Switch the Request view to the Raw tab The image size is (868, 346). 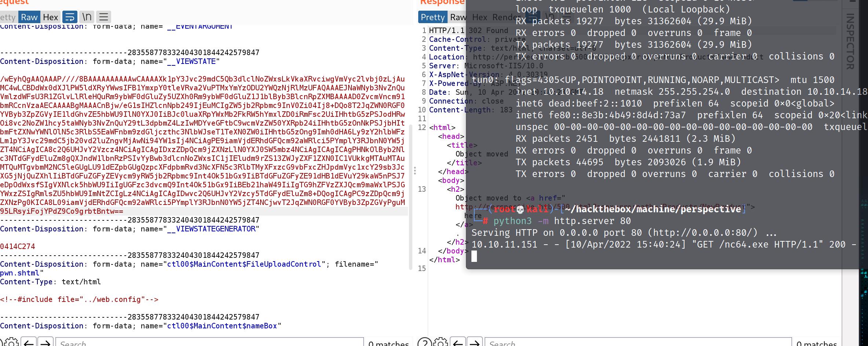tap(29, 17)
